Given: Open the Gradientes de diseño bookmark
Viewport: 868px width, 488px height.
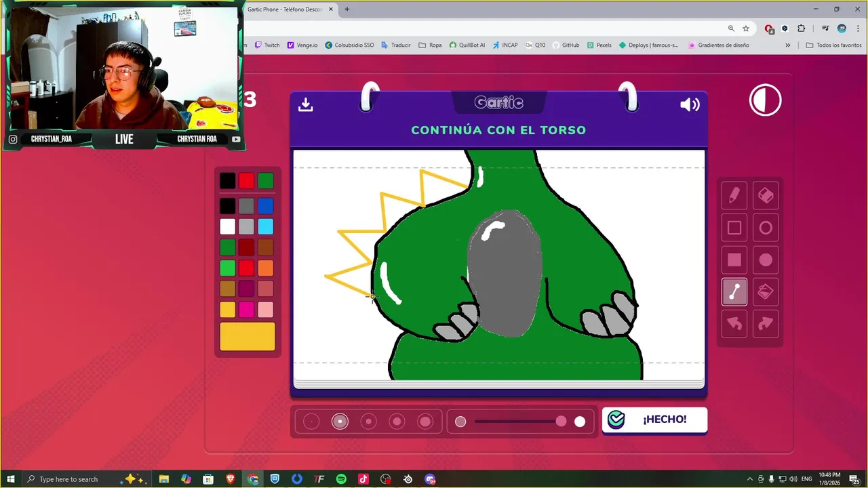Looking at the screenshot, I should pos(719,45).
